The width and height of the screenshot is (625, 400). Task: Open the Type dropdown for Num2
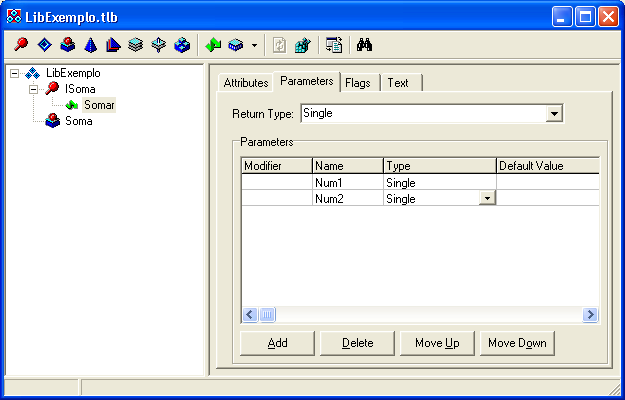click(487, 199)
